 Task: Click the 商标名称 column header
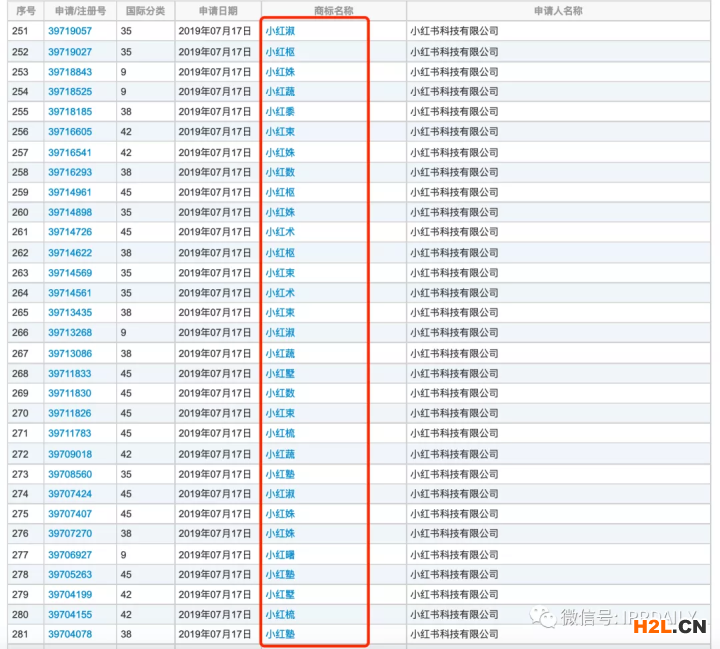point(334,11)
